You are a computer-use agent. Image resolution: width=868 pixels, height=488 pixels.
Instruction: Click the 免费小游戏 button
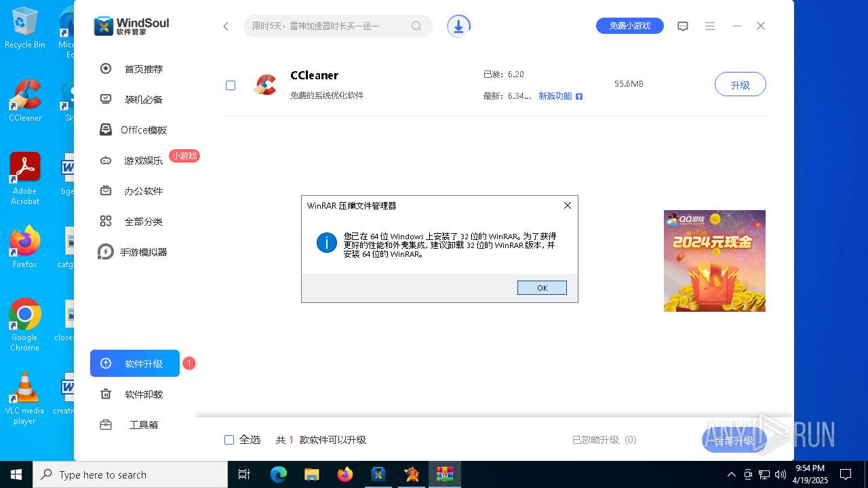click(630, 26)
